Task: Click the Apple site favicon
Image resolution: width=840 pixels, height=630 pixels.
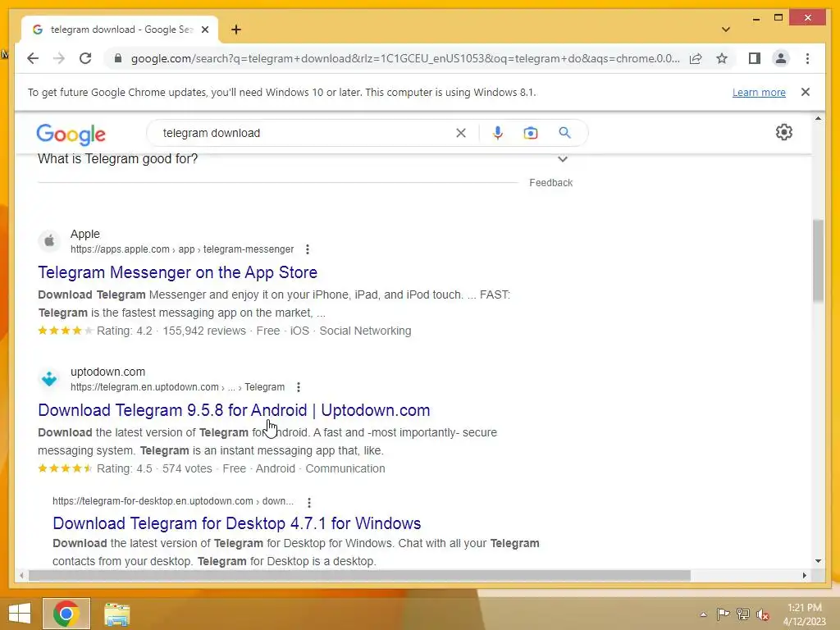Action: [x=49, y=241]
